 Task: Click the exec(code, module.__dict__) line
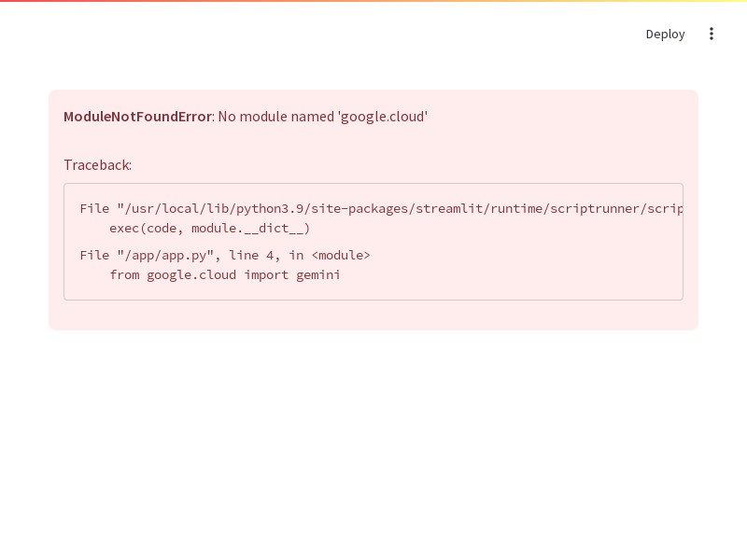tap(209, 228)
